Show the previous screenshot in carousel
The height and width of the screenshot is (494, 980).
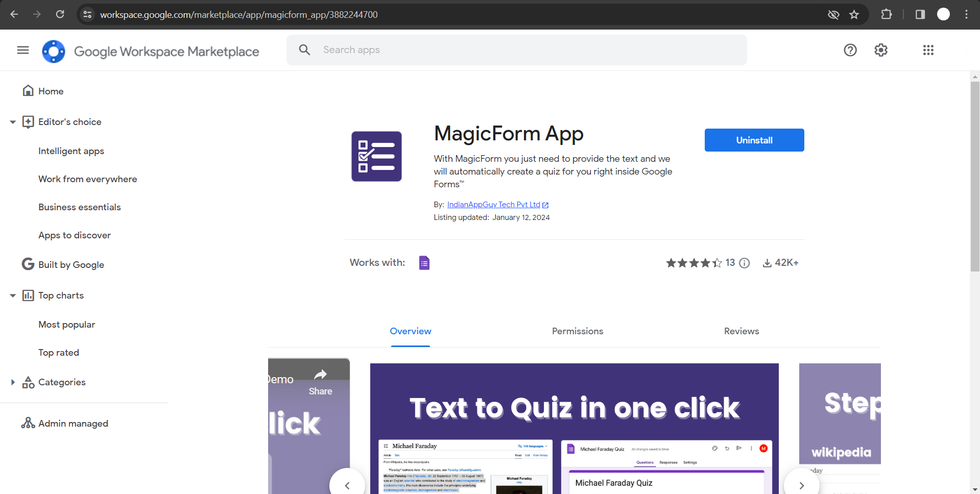[x=347, y=485]
